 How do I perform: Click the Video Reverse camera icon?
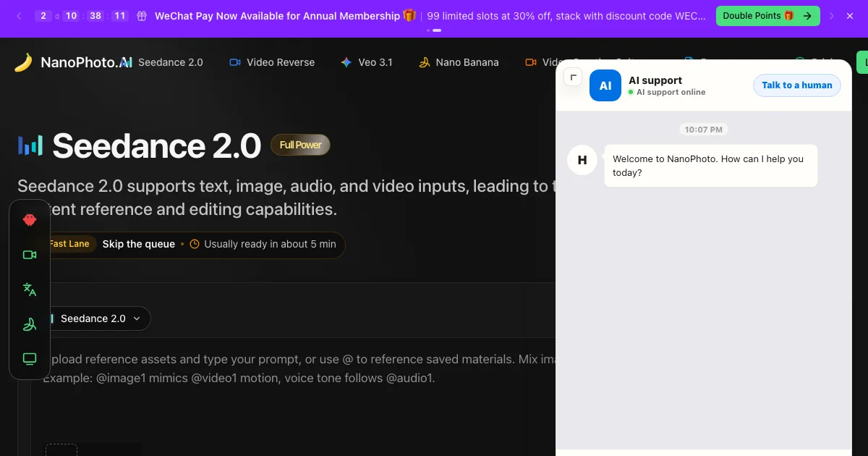(x=235, y=62)
